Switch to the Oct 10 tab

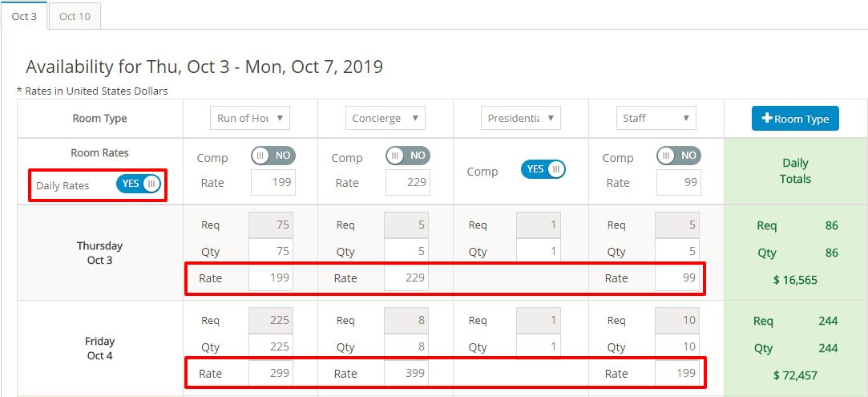[75, 16]
